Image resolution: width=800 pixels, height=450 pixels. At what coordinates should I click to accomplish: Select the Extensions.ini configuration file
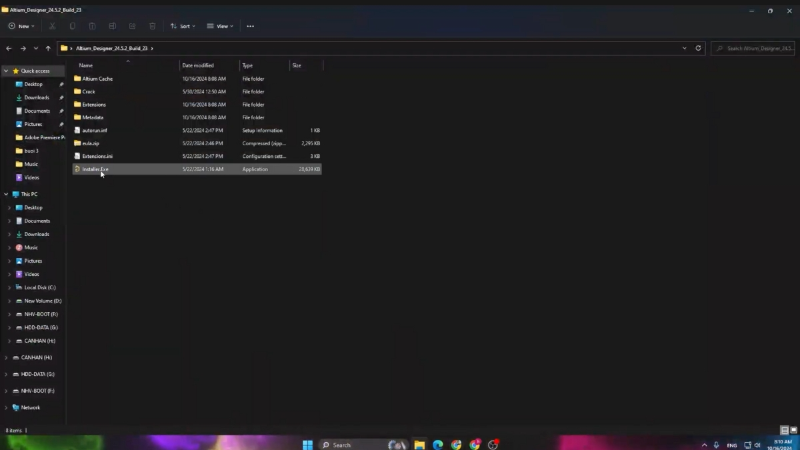coord(197,156)
